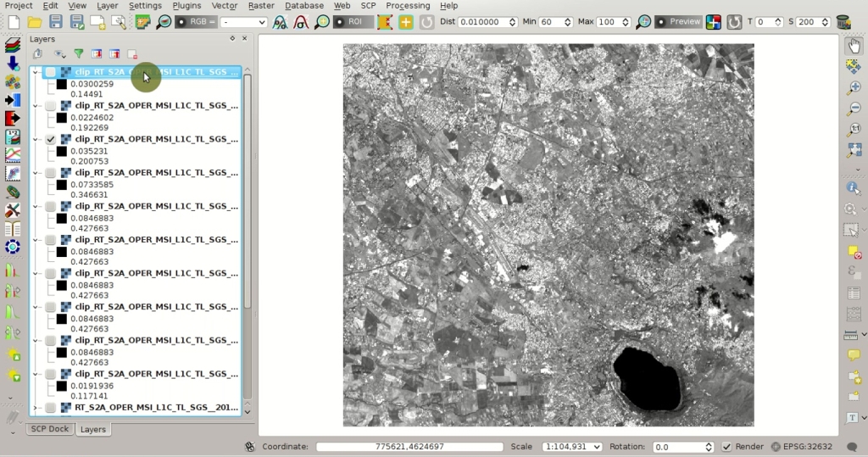Create a new project with the blank page icon
Viewport: 868px width, 457px height.
click(14, 22)
